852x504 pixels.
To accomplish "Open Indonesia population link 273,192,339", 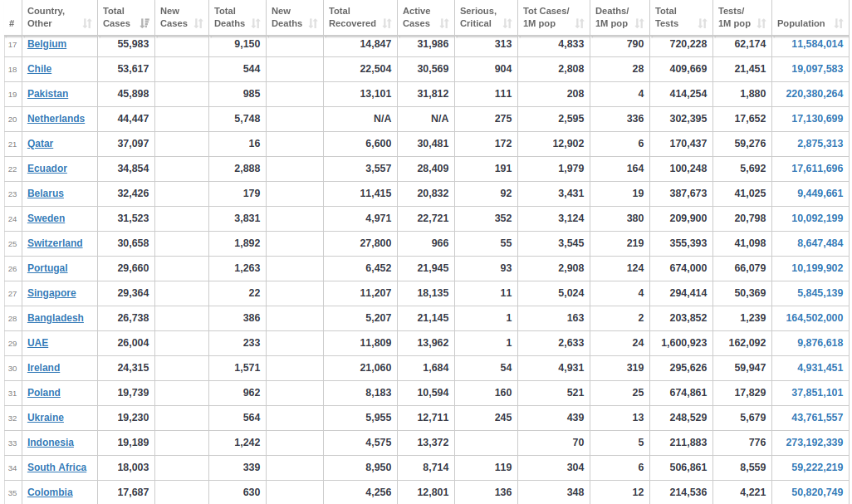I will pyautogui.click(x=815, y=443).
